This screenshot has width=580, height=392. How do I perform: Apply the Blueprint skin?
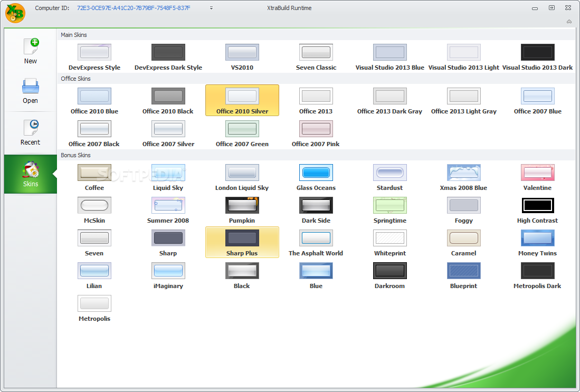coord(464,275)
